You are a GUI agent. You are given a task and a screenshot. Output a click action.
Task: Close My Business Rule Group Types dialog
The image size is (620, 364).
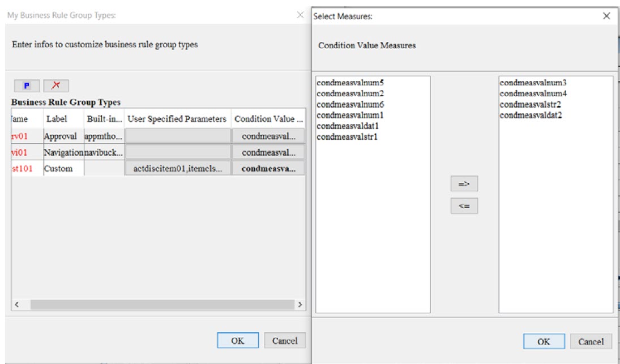click(300, 15)
